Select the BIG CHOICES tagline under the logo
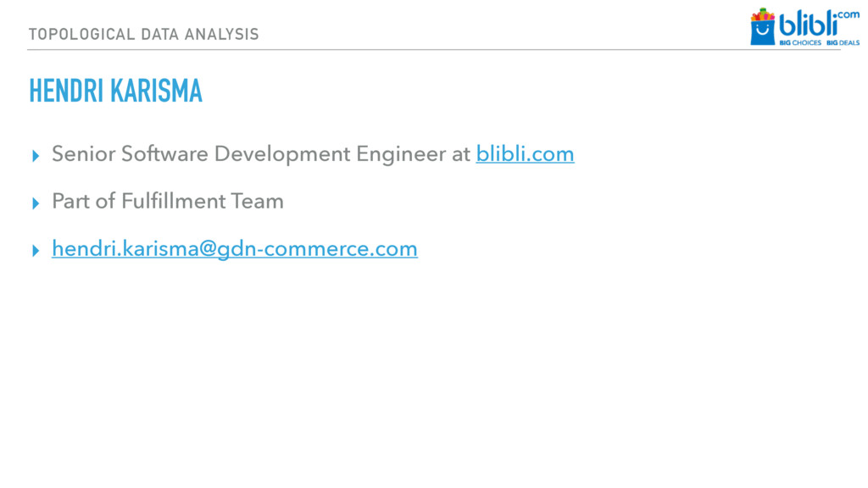The image size is (868, 488). click(x=800, y=42)
